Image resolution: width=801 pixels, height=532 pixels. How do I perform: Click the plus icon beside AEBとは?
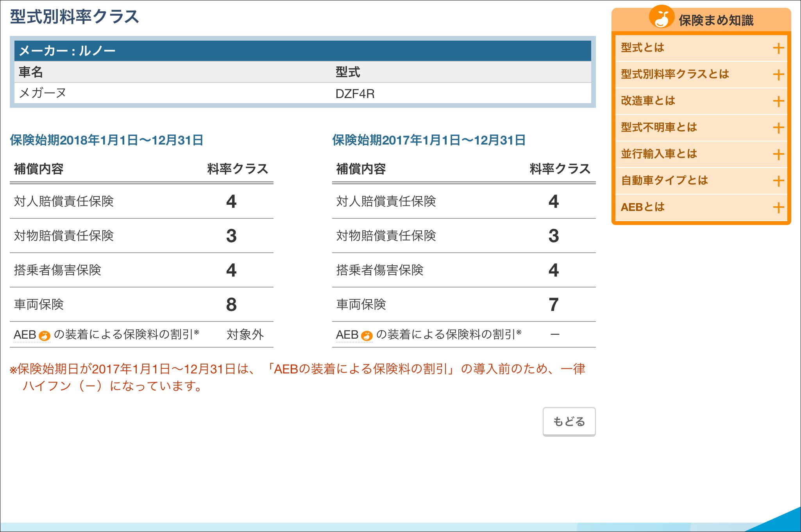pyautogui.click(x=778, y=208)
